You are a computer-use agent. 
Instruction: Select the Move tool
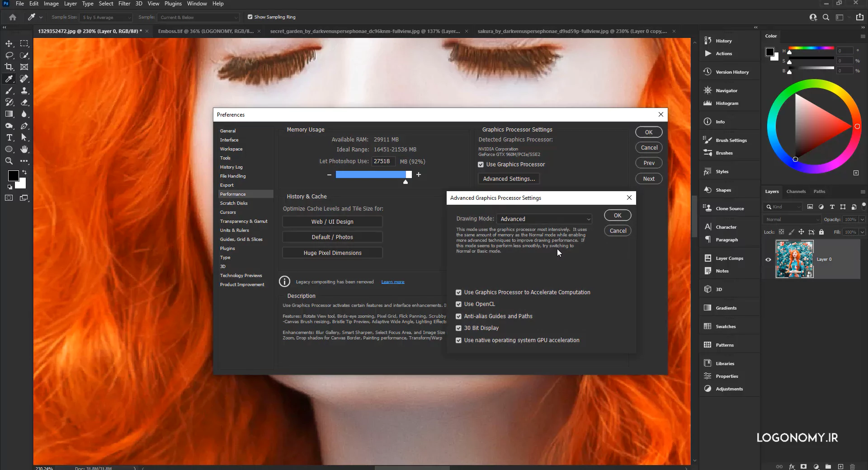pyautogui.click(x=9, y=43)
